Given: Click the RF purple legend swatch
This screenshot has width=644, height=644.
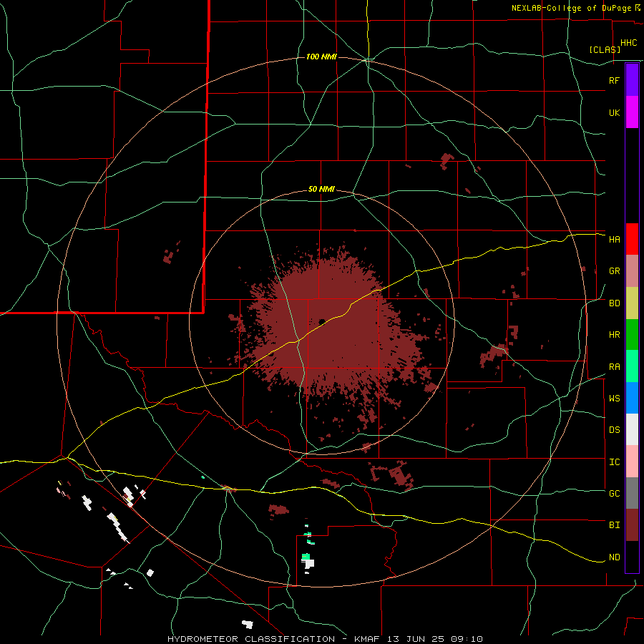Looking at the screenshot, I should point(632,80).
